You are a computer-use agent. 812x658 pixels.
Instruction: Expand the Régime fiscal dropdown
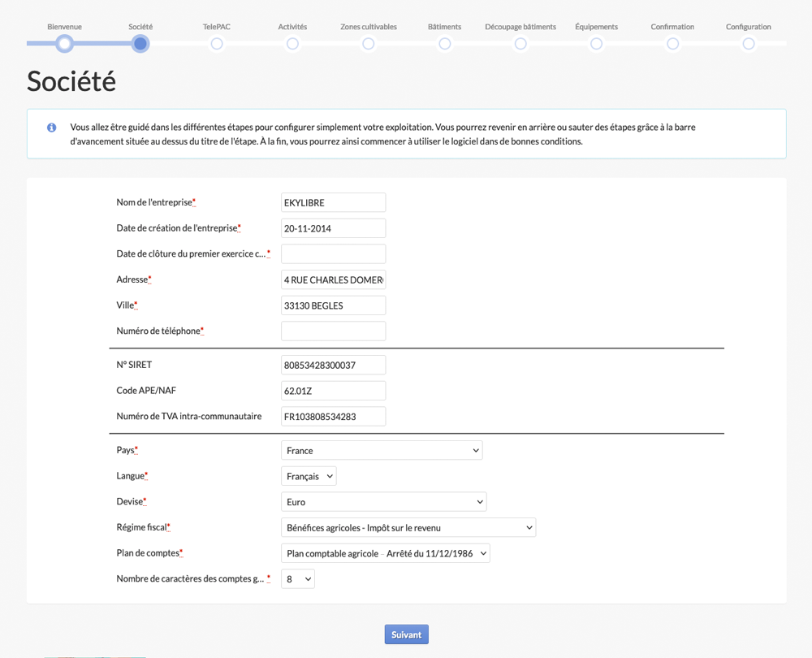[x=408, y=527]
